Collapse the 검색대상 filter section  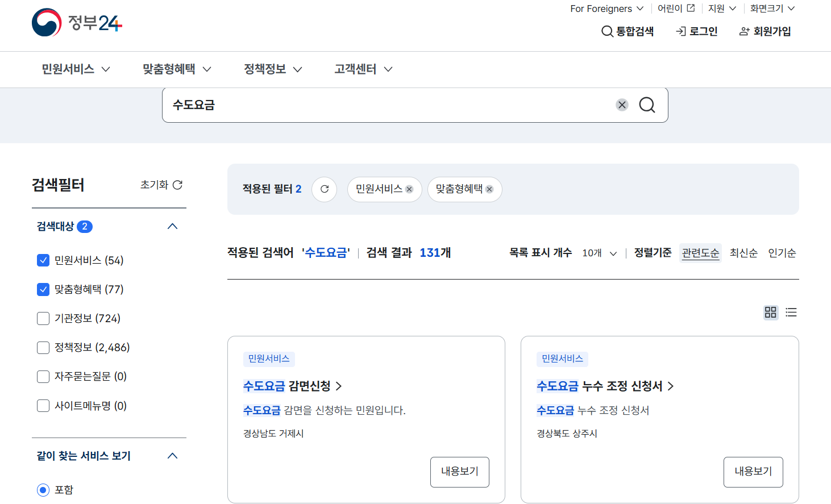pos(172,226)
